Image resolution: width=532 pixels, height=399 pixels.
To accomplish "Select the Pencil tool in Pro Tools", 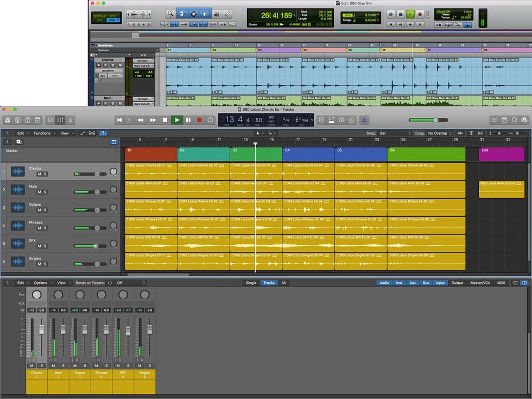I will pos(228,14).
